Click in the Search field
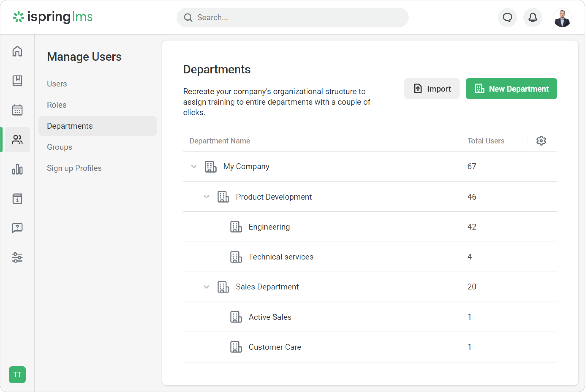This screenshot has height=392, width=585. pyautogui.click(x=293, y=18)
